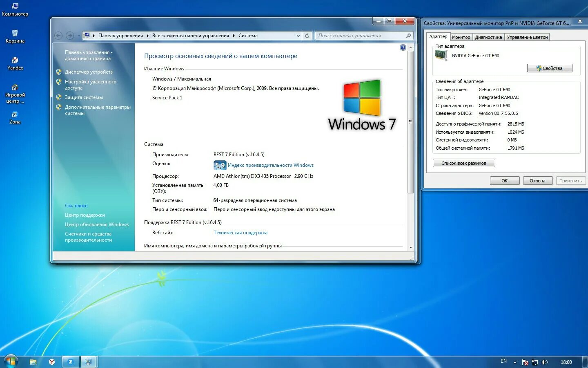Open the Техническая поддержка link
Screen dimensions: 588x368
coord(241,233)
